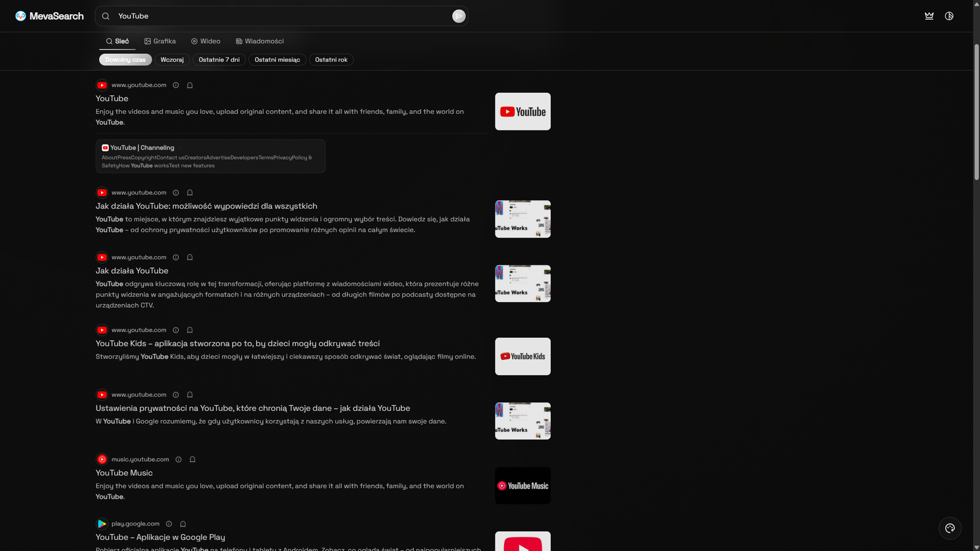Click the music.youtube.com URL text

(x=140, y=459)
